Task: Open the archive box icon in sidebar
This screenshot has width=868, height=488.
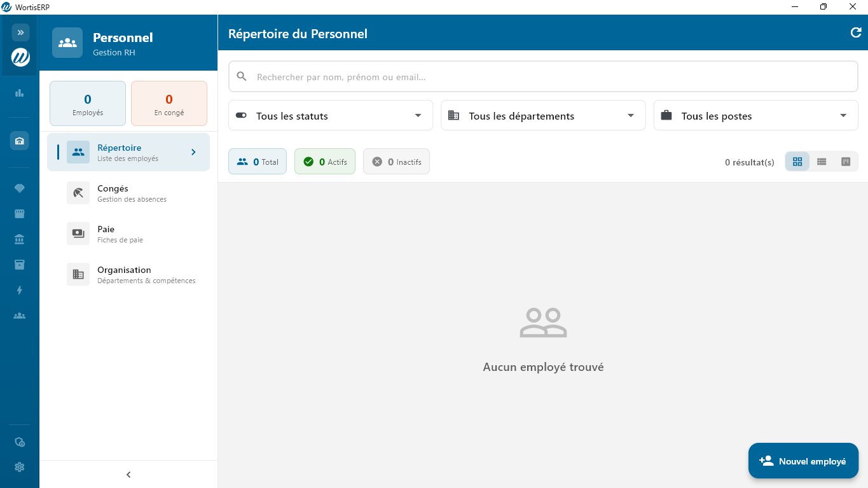Action: tap(20, 265)
